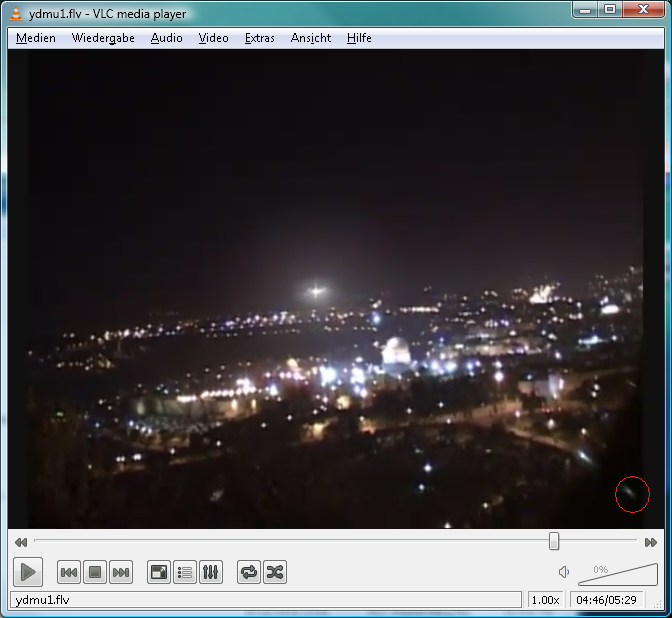Open the Wiedergabe menu
The height and width of the screenshot is (618, 672).
tap(103, 38)
